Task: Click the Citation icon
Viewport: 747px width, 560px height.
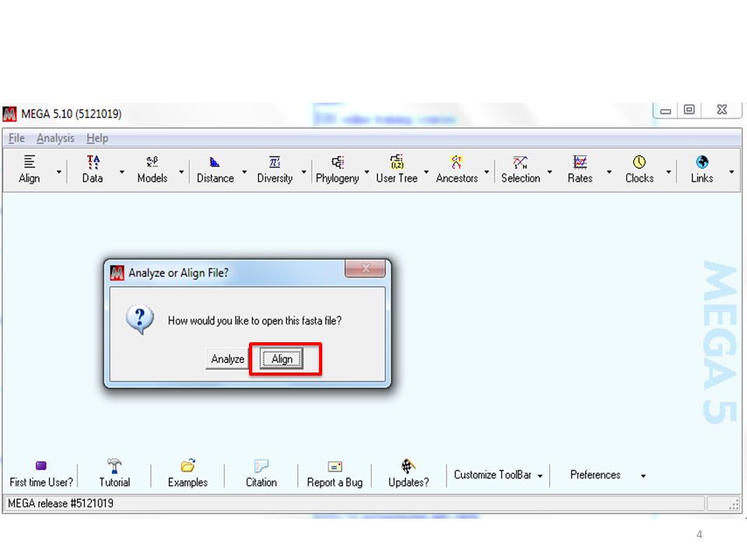Action: pos(261,465)
